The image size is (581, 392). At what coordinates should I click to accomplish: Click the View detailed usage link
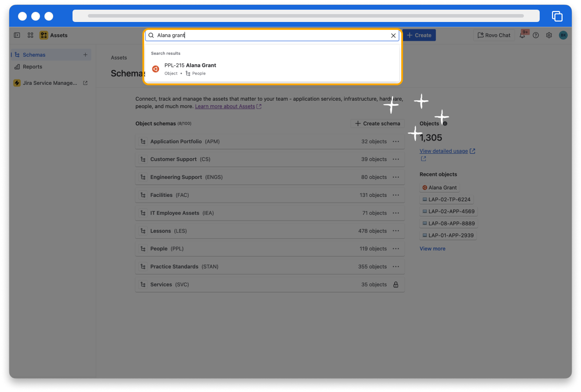(444, 151)
